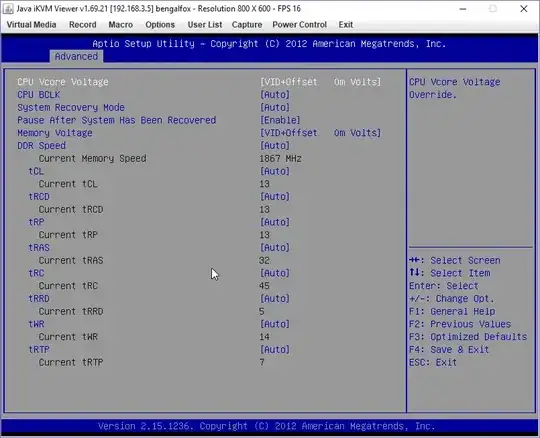Select the CPU BCLK setting

pyautogui.click(x=39, y=95)
